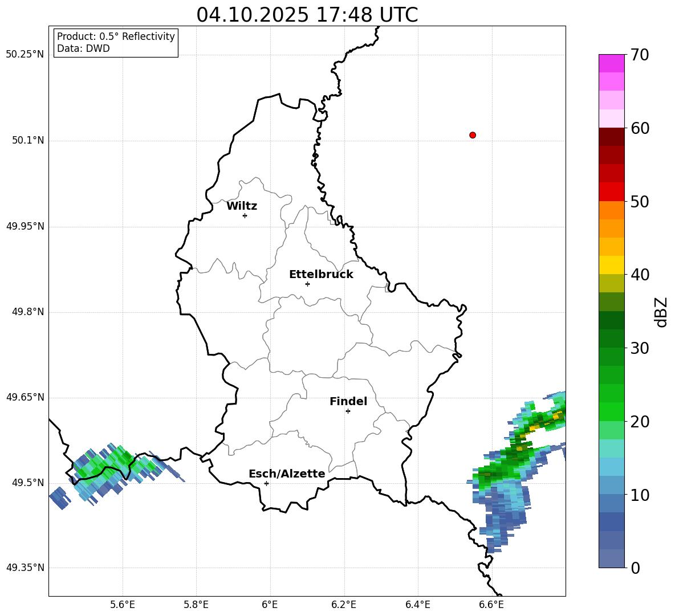Viewport: 675px width, 616px height.
Task: Click the 5.8°E longitude label
Action: (x=196, y=605)
